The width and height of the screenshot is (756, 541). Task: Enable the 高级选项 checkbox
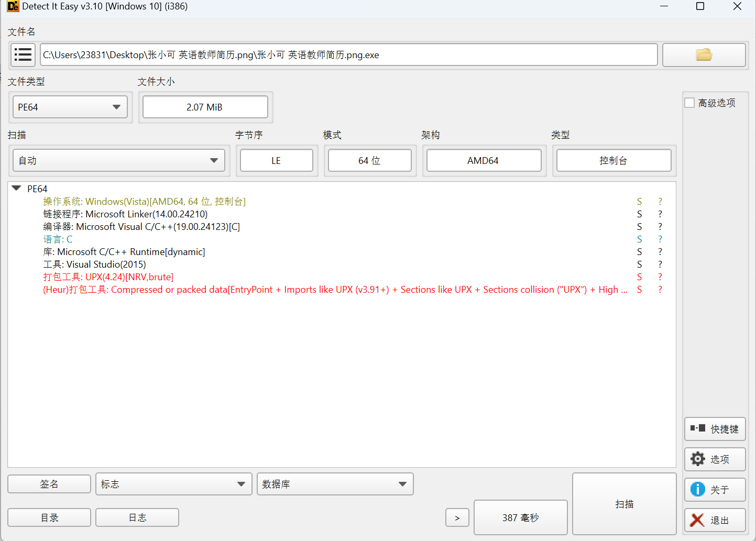689,103
